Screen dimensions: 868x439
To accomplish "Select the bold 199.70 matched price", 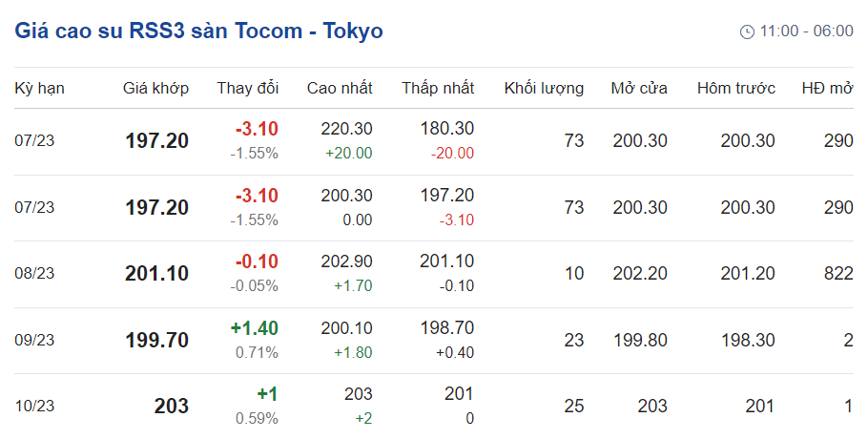I will click(x=156, y=340).
